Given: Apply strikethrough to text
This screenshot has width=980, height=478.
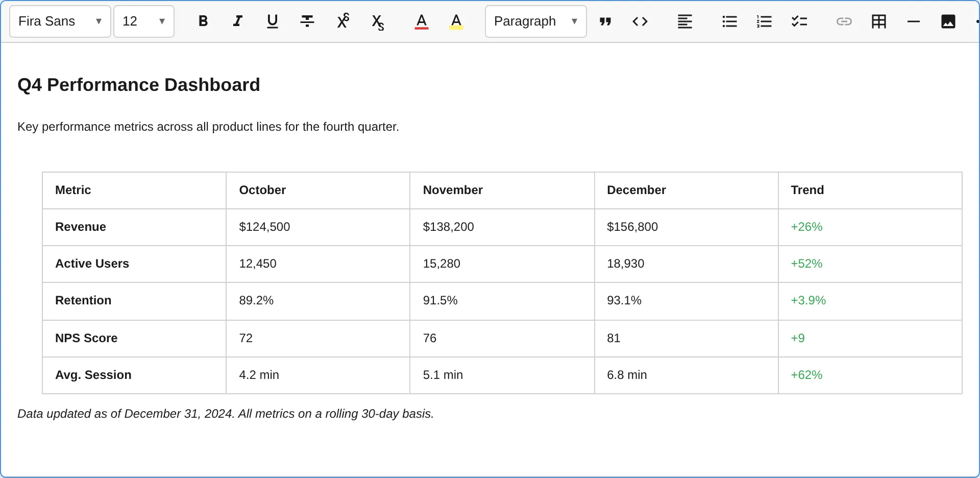Looking at the screenshot, I should 307,21.
